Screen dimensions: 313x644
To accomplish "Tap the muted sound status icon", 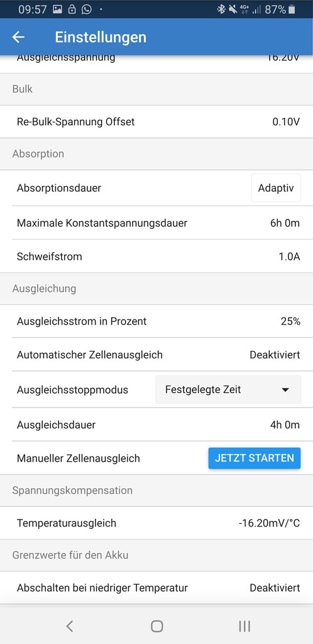I will (233, 9).
